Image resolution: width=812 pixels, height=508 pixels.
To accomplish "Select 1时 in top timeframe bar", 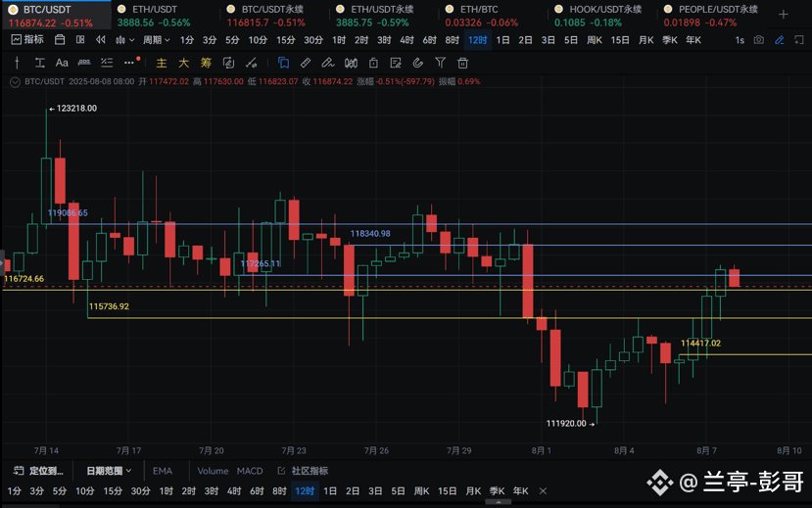I will coord(339,40).
